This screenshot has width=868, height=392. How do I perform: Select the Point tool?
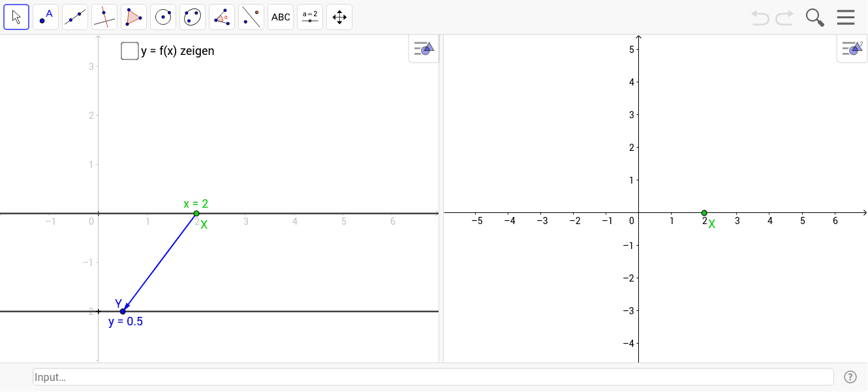(46, 17)
